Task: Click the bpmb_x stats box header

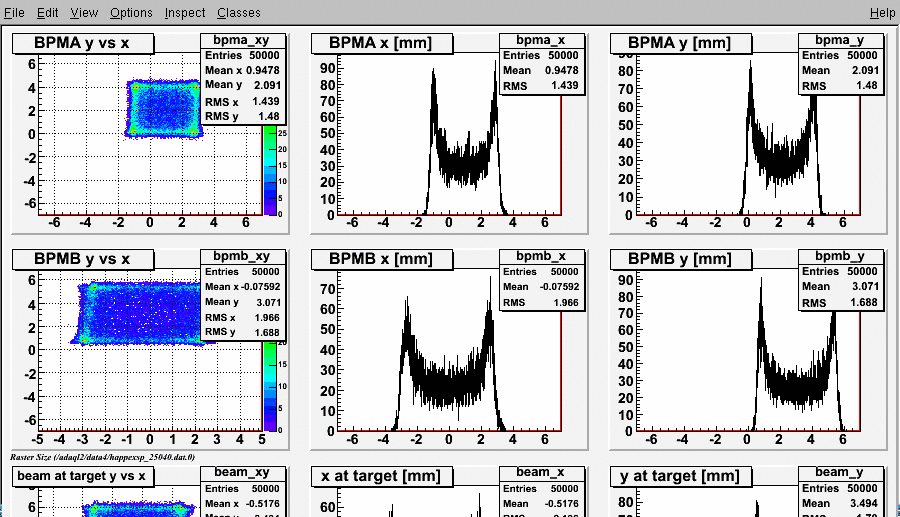Action: (x=541, y=256)
